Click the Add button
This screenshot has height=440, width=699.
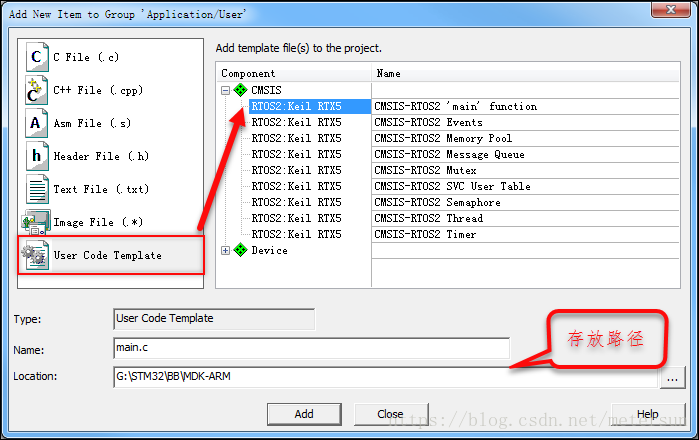click(304, 414)
